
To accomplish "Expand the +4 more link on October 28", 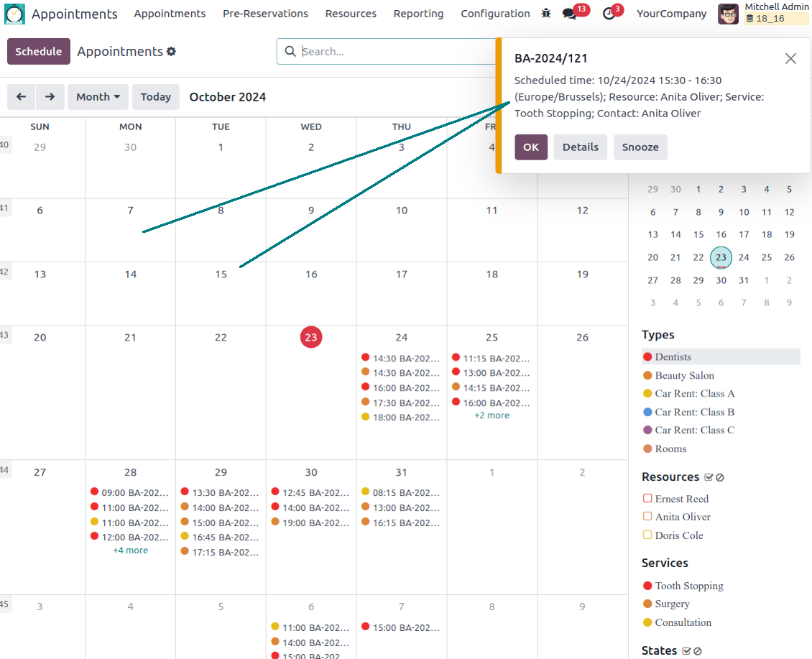I will click(130, 550).
